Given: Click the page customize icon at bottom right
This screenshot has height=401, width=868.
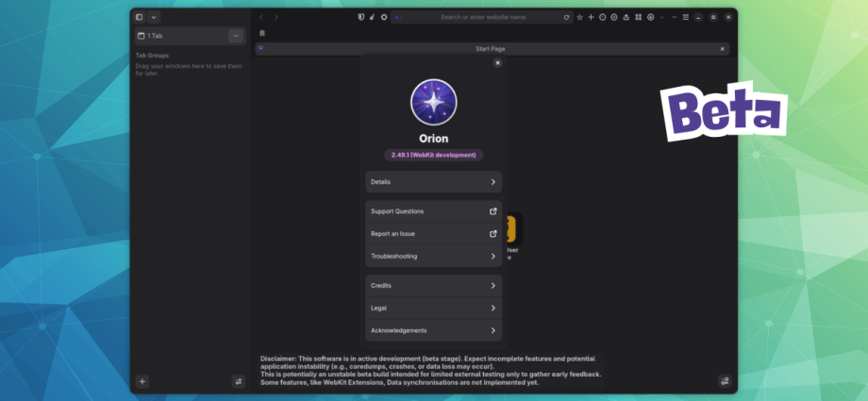Looking at the screenshot, I should pos(725,381).
